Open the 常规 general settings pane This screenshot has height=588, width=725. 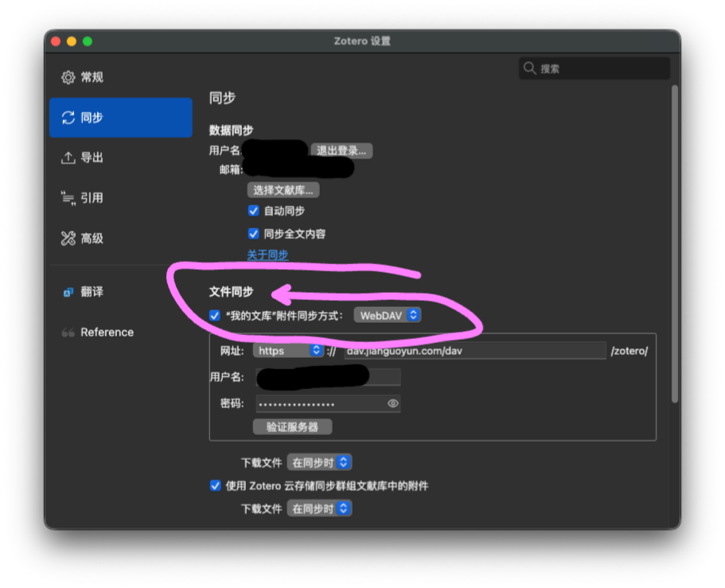pyautogui.click(x=121, y=77)
